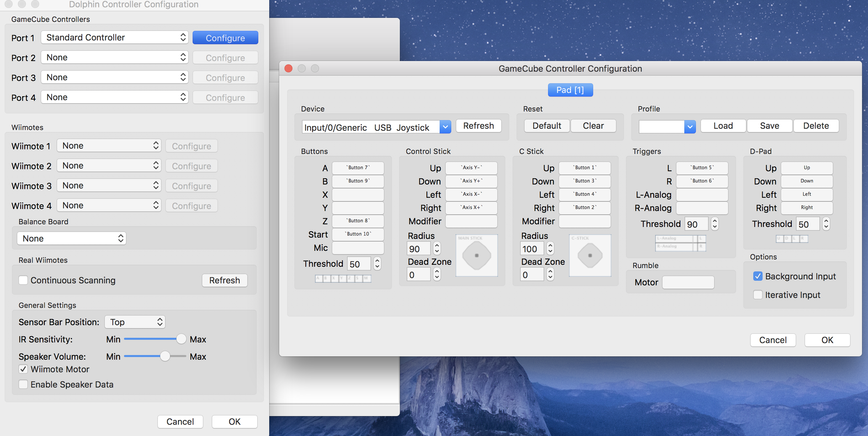Click the Triggers Threshold stepper arrows
Image resolution: width=868 pixels, height=436 pixels.
(x=715, y=224)
